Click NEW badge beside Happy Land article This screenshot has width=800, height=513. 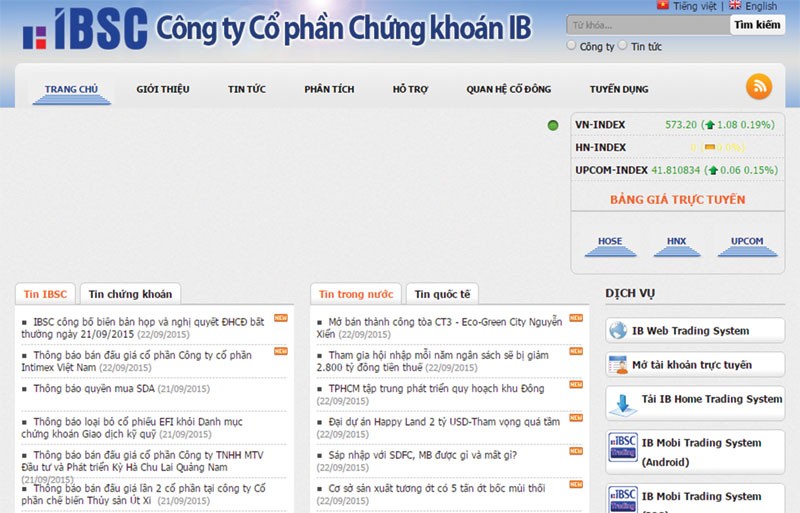pyautogui.click(x=576, y=418)
